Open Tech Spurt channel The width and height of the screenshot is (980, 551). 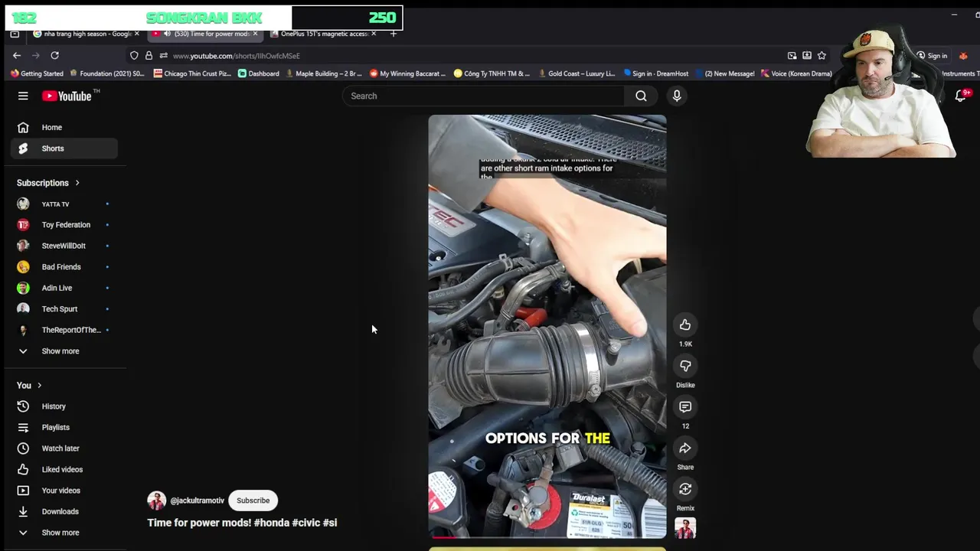64,309
